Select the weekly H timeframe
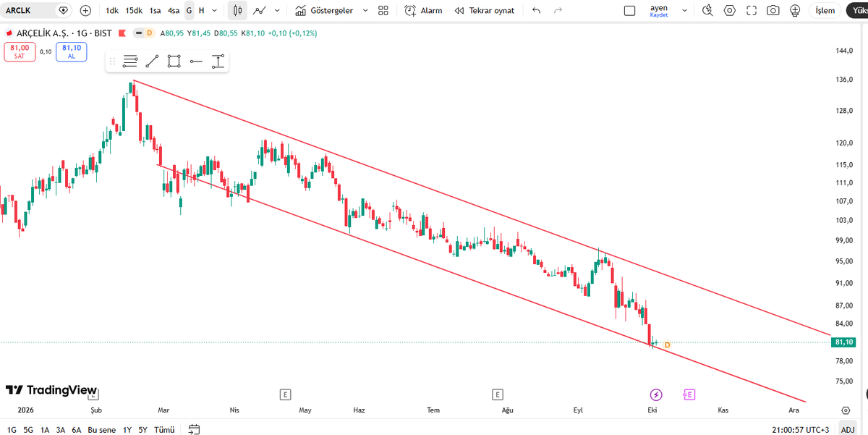The width and height of the screenshot is (868, 435). 201,11
